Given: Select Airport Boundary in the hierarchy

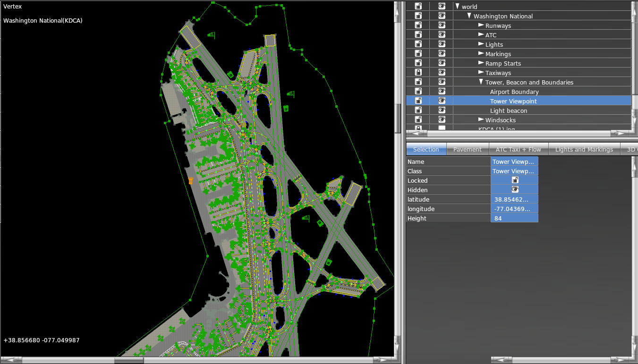Looking at the screenshot, I should pos(514,92).
